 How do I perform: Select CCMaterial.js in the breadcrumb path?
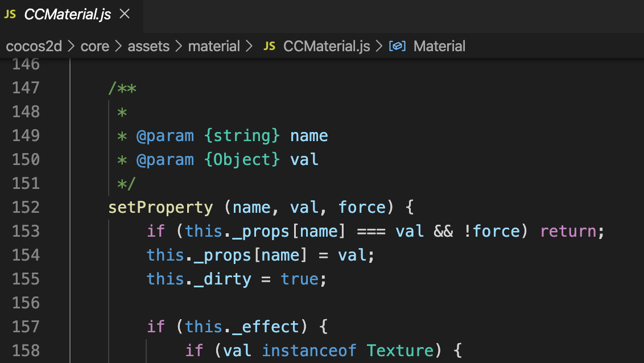pos(327,46)
